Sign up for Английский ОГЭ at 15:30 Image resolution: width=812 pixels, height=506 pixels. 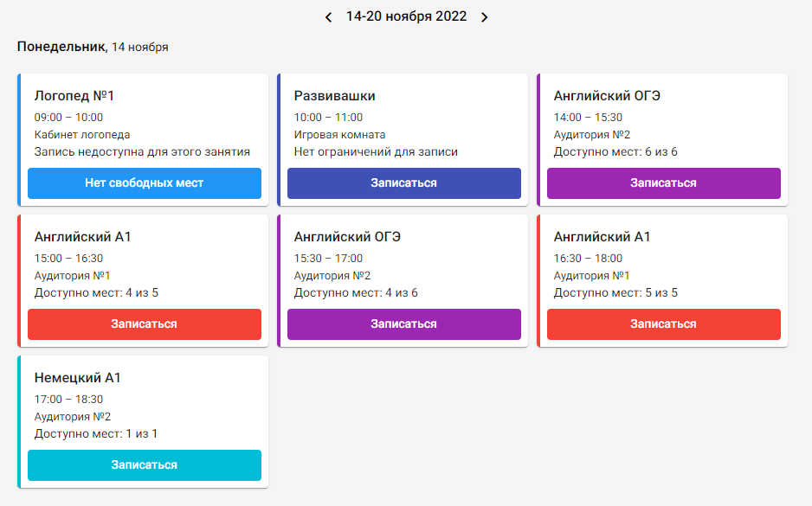(x=403, y=324)
